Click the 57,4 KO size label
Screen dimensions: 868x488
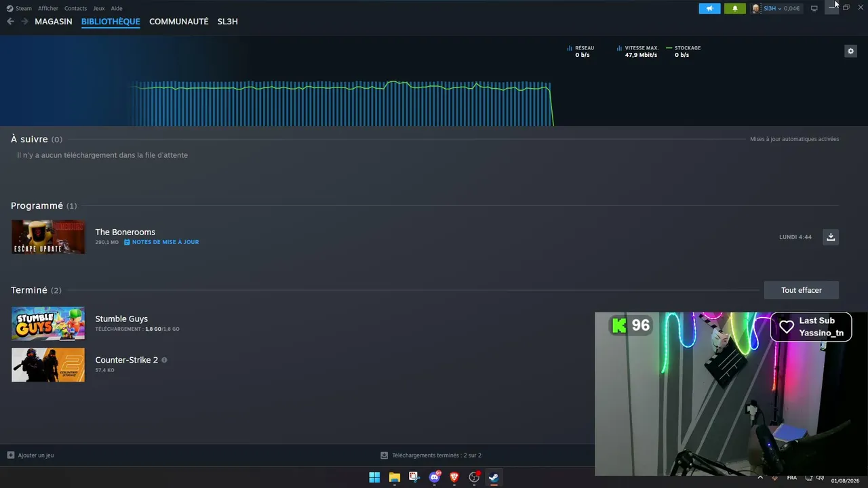pyautogui.click(x=104, y=370)
